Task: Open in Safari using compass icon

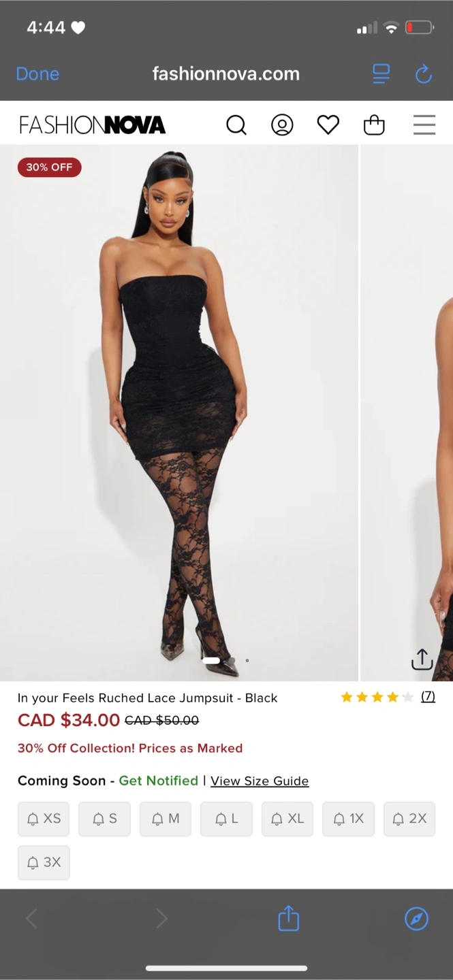Action: 416,919
